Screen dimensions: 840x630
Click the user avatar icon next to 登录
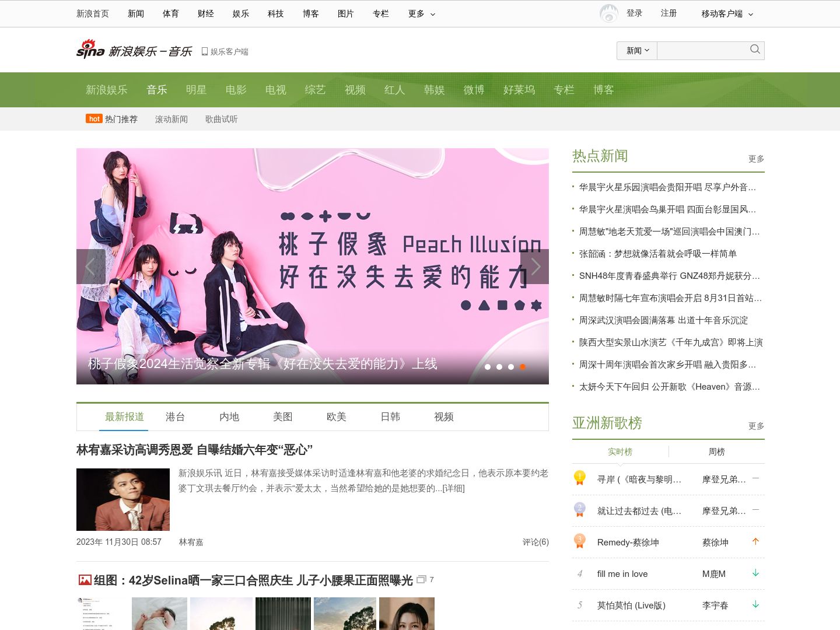(609, 13)
